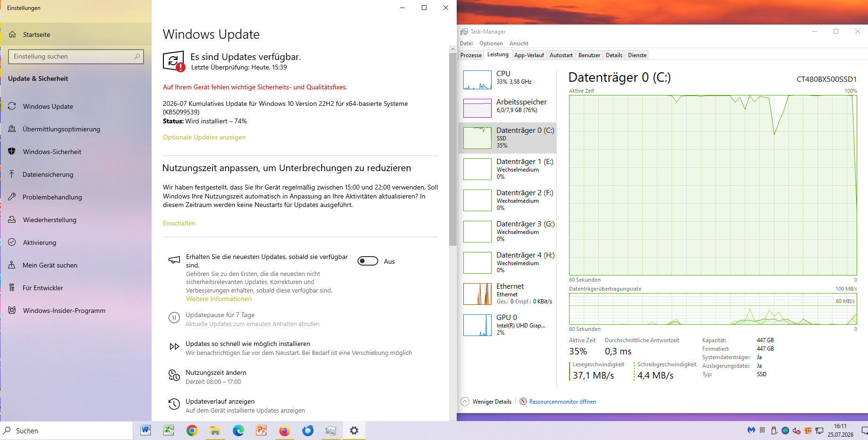
Task: Open Microsoft Edge from the taskbar
Action: pos(238,431)
